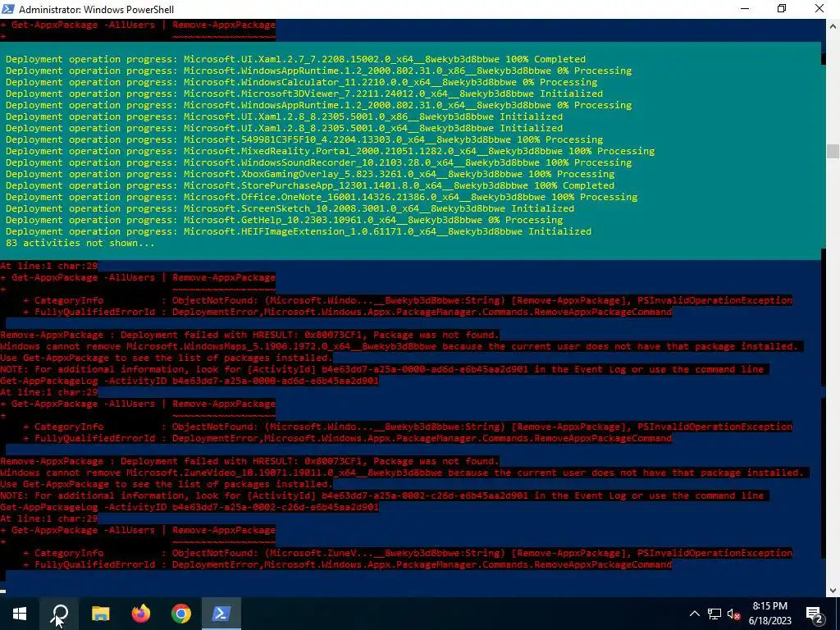Click the UI.Xaml.2.8 x86 Initialized line
This screenshot has height=630, width=840.
pos(284,116)
